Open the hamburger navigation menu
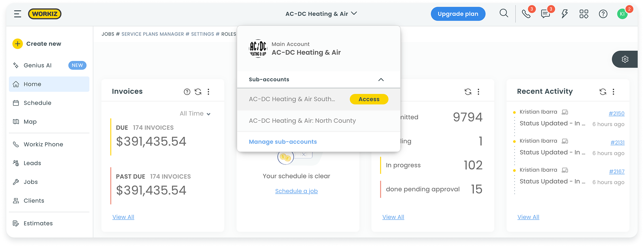644x247 pixels. tap(17, 14)
